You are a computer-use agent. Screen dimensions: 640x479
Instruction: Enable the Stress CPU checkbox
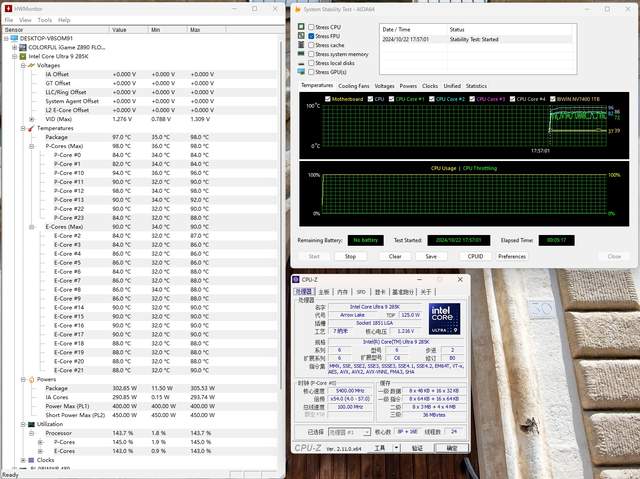(x=311, y=27)
